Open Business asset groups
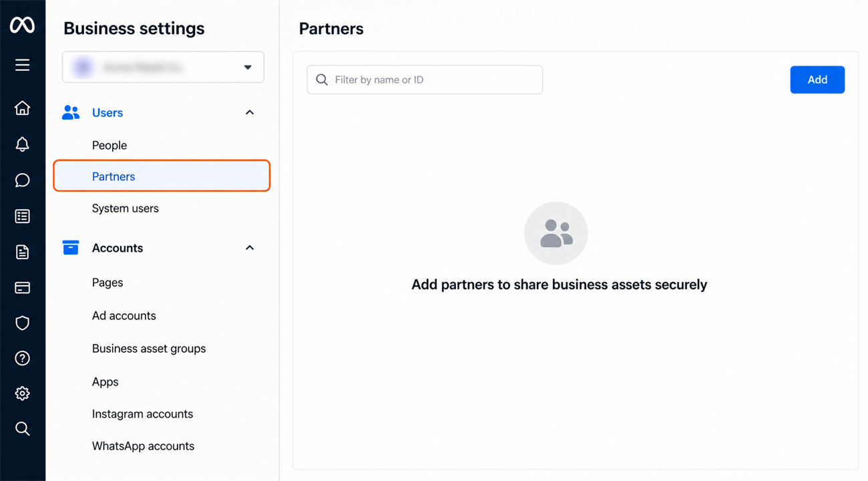 [x=149, y=349]
